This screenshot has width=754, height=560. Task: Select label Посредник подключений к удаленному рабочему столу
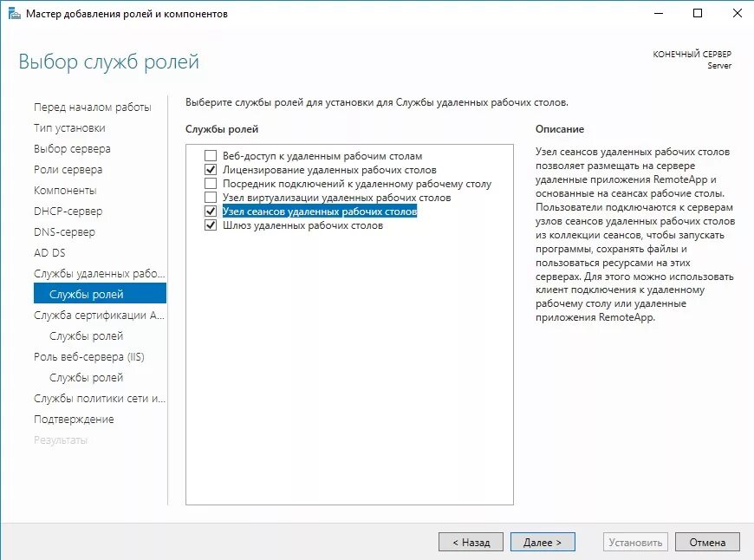(357, 184)
